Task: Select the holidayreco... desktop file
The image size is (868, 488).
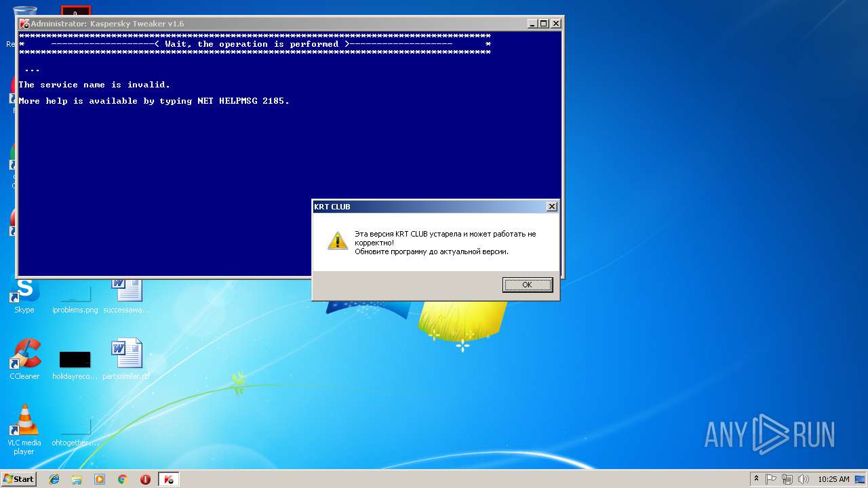Action: [75, 365]
